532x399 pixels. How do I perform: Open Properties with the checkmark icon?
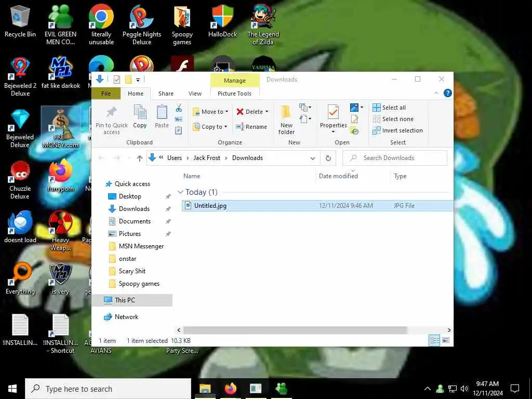click(333, 112)
